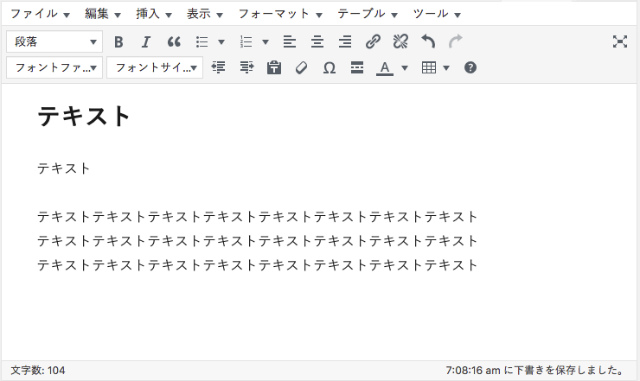Viewport: 640px width, 381px height.
Task: Decrease indent of paragraph
Action: point(218,67)
